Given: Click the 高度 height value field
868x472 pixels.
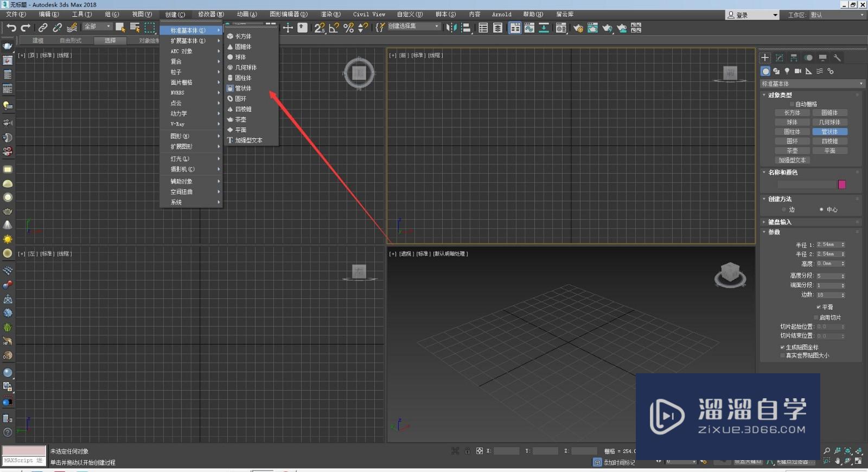Looking at the screenshot, I should (x=828, y=264).
